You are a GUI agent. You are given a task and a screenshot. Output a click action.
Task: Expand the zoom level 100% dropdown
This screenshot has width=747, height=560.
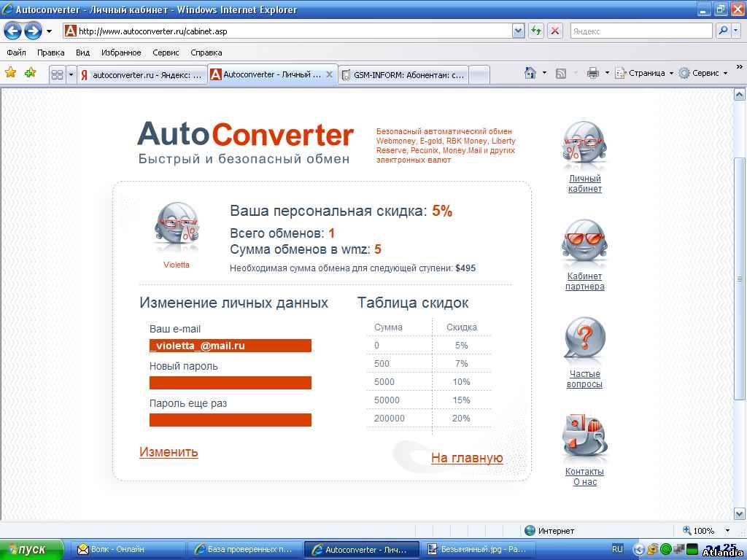click(x=727, y=531)
